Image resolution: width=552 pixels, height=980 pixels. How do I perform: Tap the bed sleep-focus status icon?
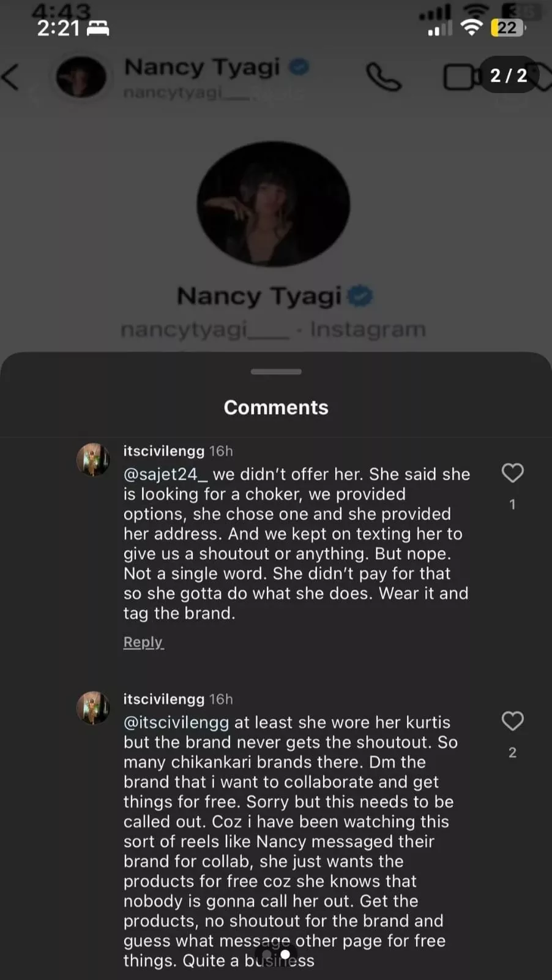[x=98, y=28]
